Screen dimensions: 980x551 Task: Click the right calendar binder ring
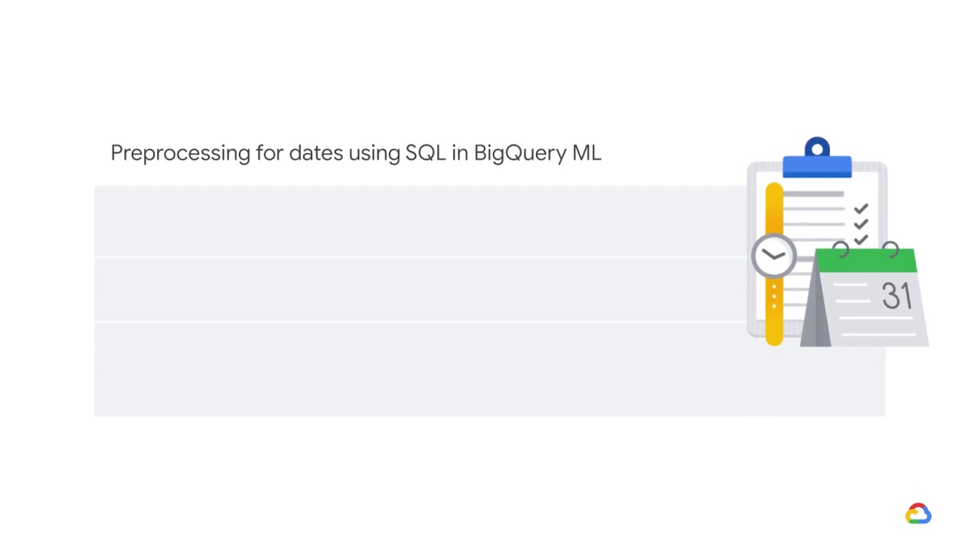(890, 249)
